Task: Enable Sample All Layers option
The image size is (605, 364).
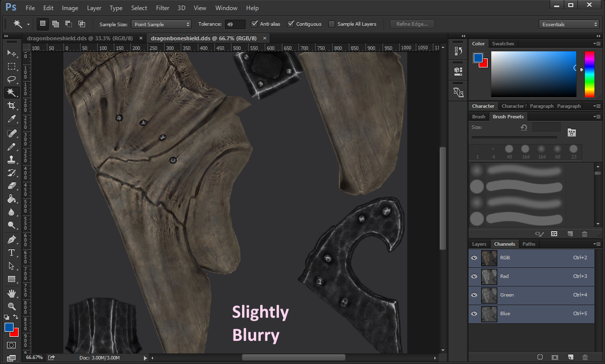Action: pyautogui.click(x=332, y=24)
